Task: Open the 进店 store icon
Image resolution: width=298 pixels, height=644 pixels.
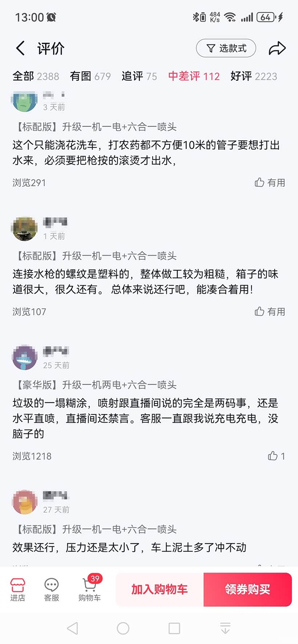Action: pos(17,589)
